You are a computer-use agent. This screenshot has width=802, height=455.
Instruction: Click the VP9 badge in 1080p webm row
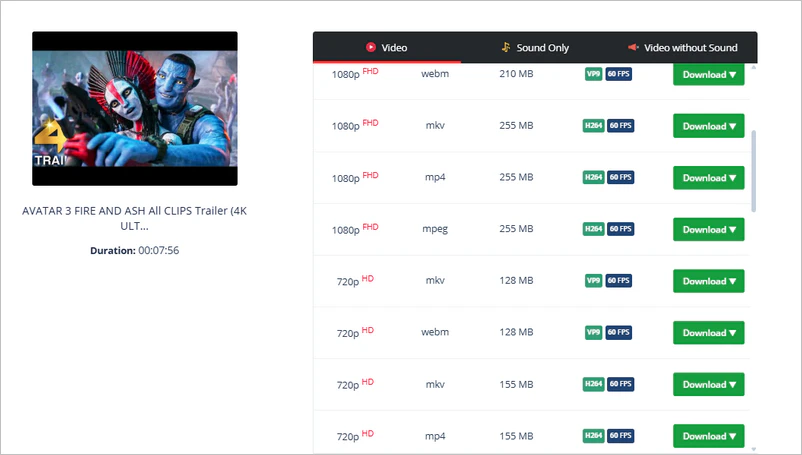pos(593,74)
